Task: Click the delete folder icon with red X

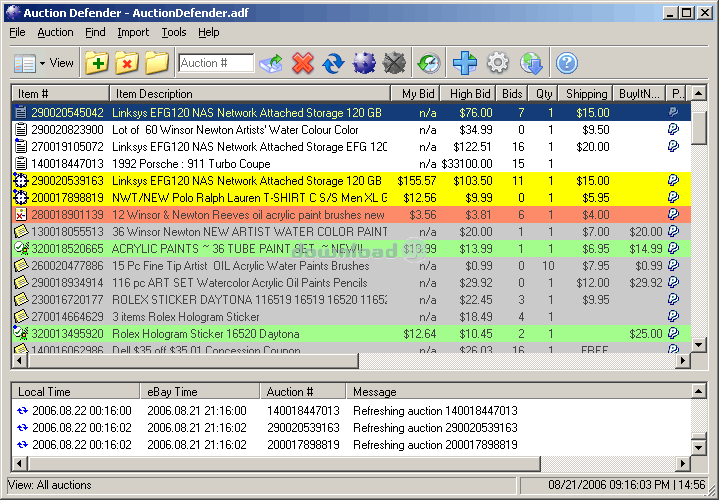Action: click(x=127, y=64)
